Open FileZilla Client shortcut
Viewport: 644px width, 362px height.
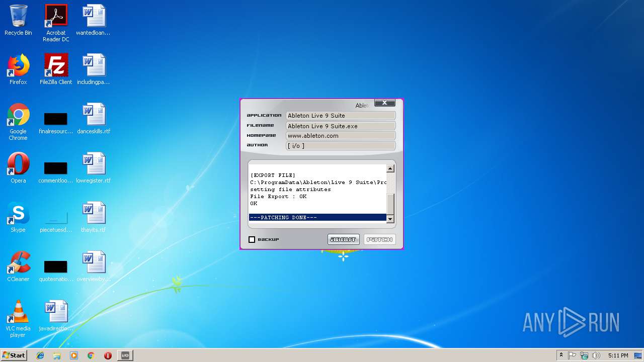56,69
